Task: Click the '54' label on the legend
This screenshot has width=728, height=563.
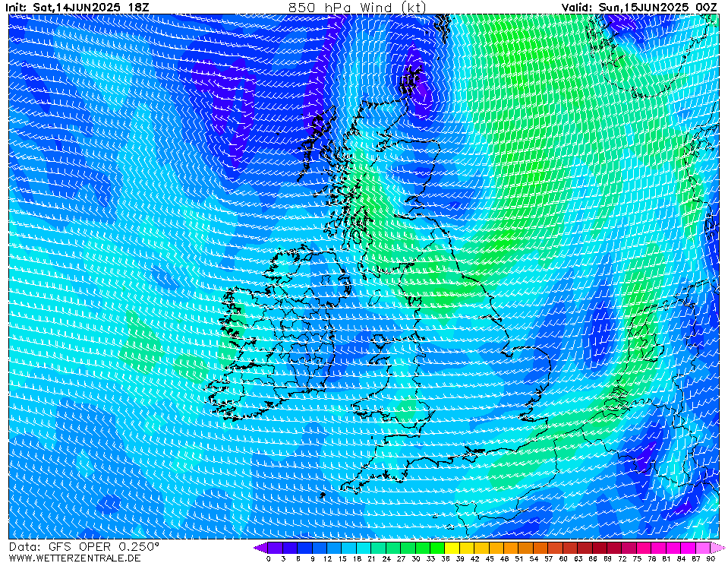Action: (x=534, y=558)
